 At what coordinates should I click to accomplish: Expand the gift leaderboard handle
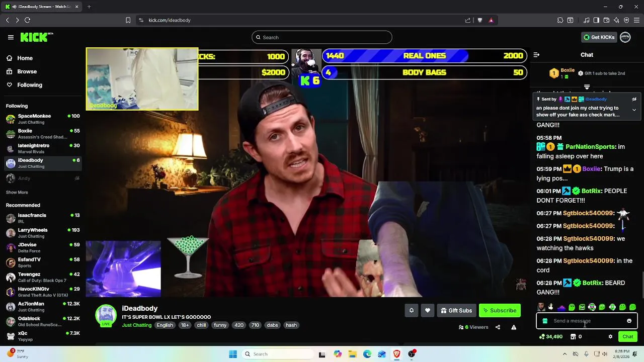587,87
